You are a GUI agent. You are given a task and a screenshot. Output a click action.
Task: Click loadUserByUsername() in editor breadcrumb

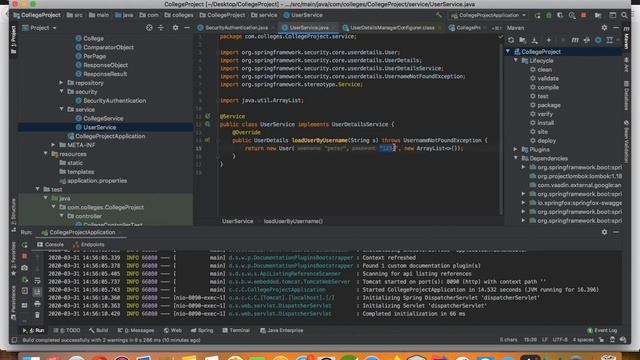pos(293,221)
